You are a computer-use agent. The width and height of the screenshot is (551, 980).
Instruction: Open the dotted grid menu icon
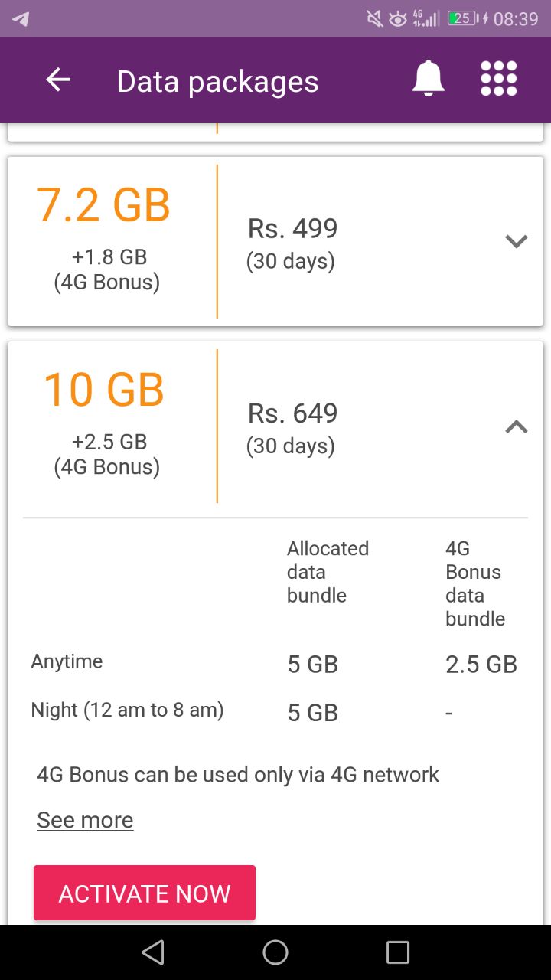point(499,79)
